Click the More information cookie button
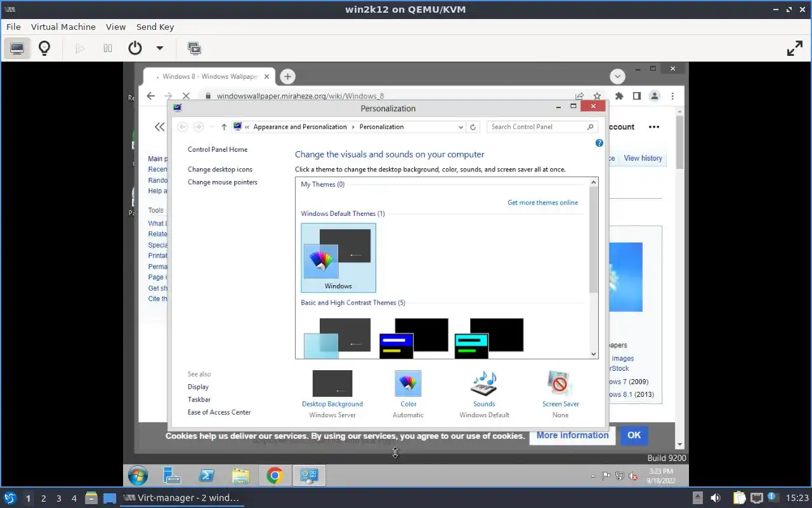This screenshot has height=508, width=812. 572,435
